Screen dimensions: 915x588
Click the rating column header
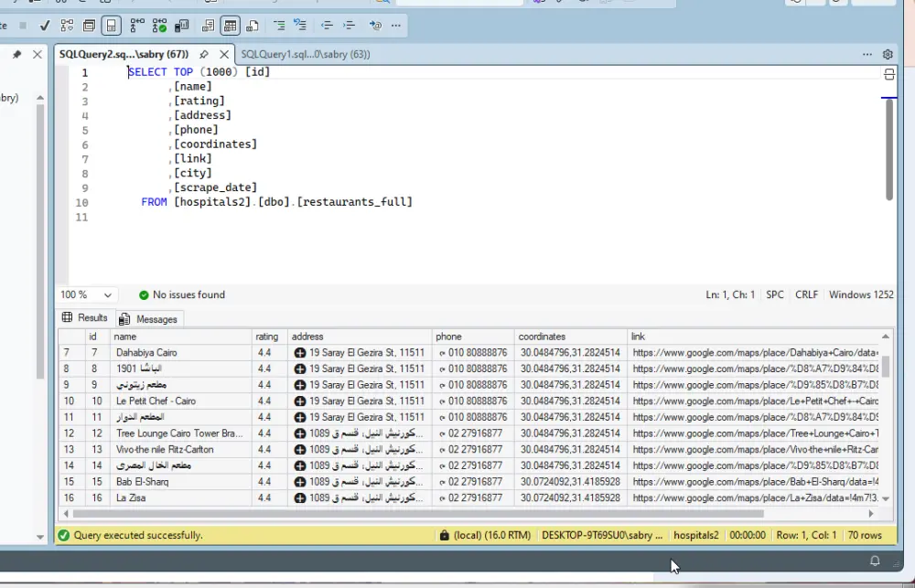(x=269, y=337)
